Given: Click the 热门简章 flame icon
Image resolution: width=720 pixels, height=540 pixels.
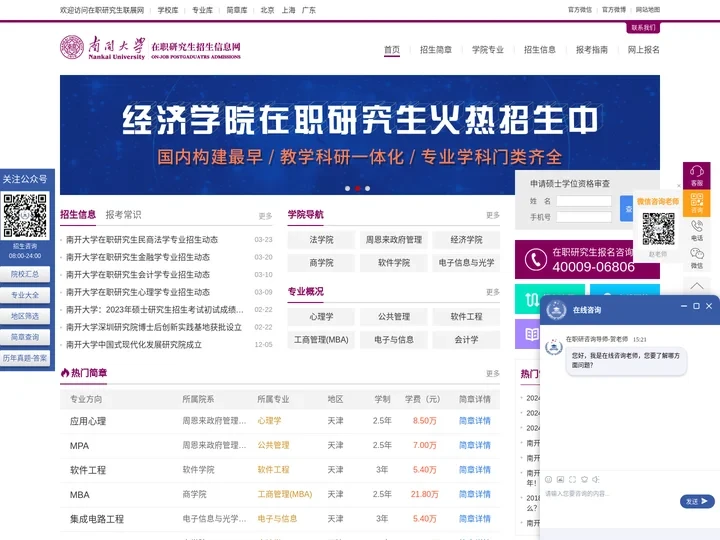Looking at the screenshot, I should pos(65,373).
